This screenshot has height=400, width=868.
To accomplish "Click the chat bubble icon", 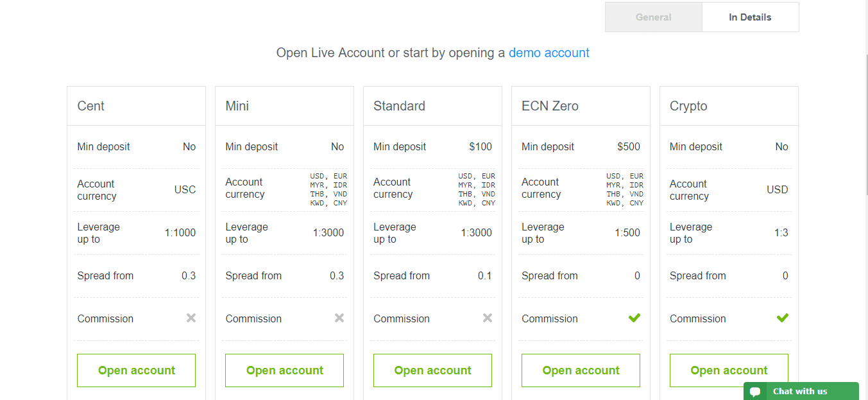I will coord(755,392).
